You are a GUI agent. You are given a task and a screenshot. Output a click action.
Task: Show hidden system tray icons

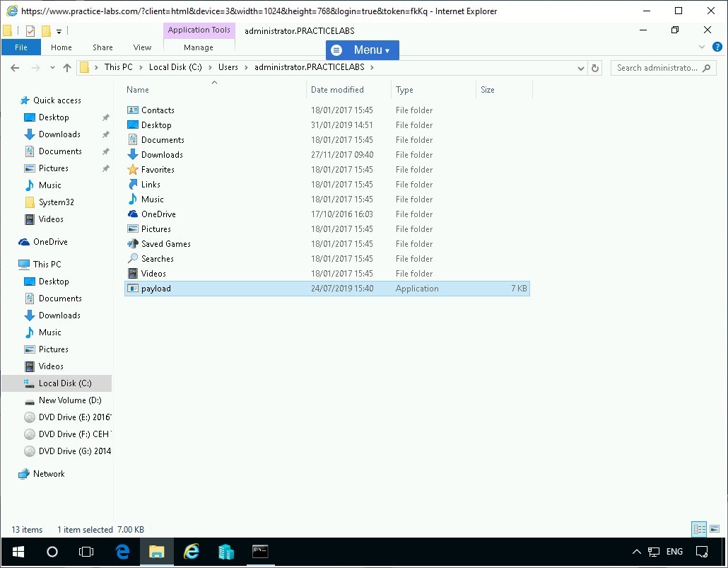[637, 552]
